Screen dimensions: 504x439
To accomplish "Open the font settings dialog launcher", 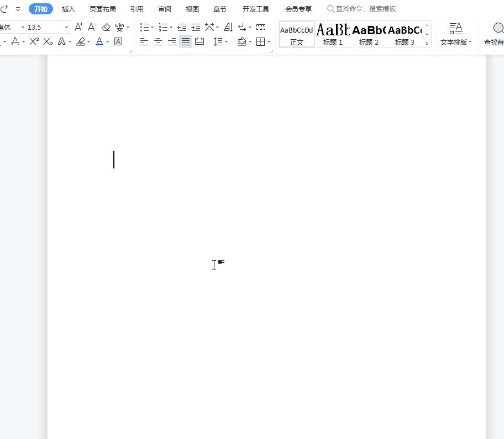I will coord(130,51).
